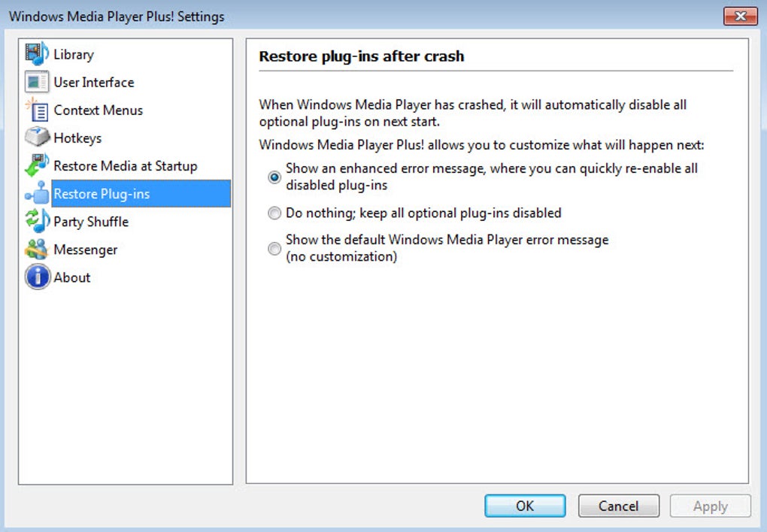767x532 pixels.
Task: Click the Windows Media Player Plus! Settings title
Action: pyautogui.click(x=117, y=17)
